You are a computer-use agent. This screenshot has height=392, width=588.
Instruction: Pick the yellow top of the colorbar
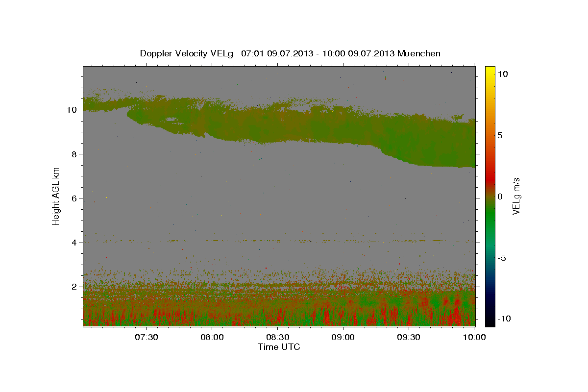[490, 71]
